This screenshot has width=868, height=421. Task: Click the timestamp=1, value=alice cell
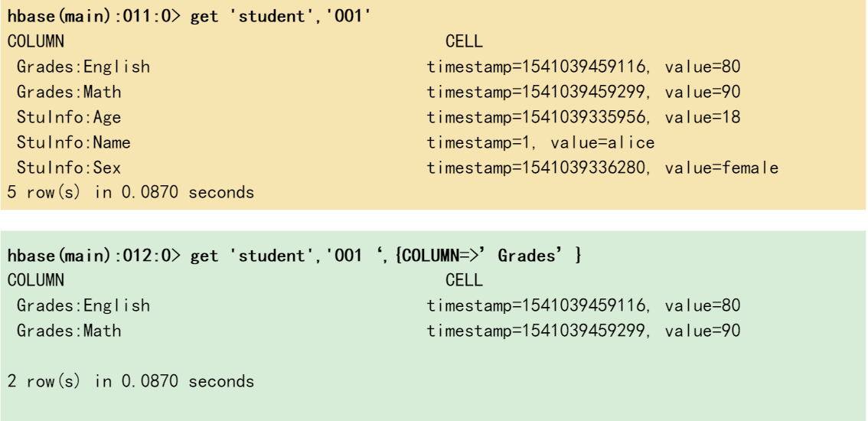[541, 143]
